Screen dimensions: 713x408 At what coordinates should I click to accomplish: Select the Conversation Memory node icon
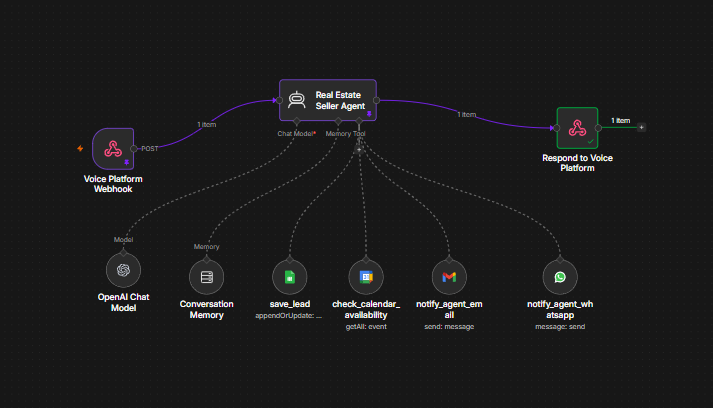click(206, 277)
